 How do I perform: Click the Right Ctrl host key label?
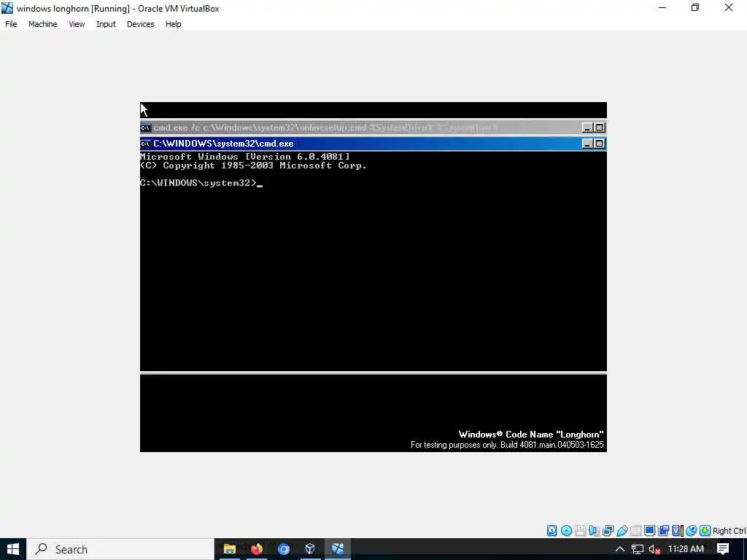729,531
